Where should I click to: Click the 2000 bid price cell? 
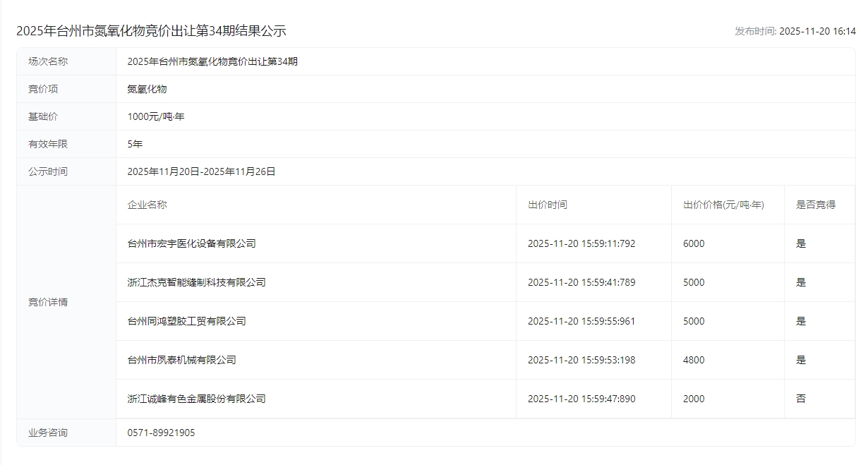(694, 399)
